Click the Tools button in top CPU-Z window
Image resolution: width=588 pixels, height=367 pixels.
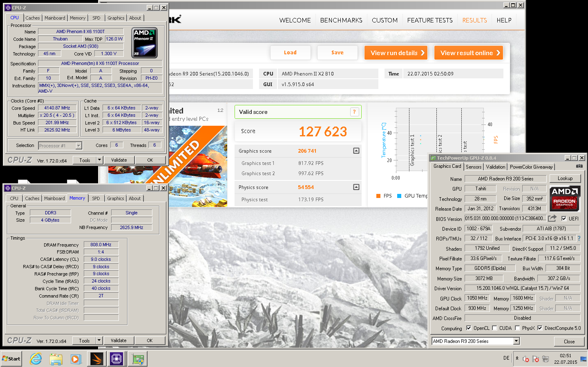(x=85, y=160)
